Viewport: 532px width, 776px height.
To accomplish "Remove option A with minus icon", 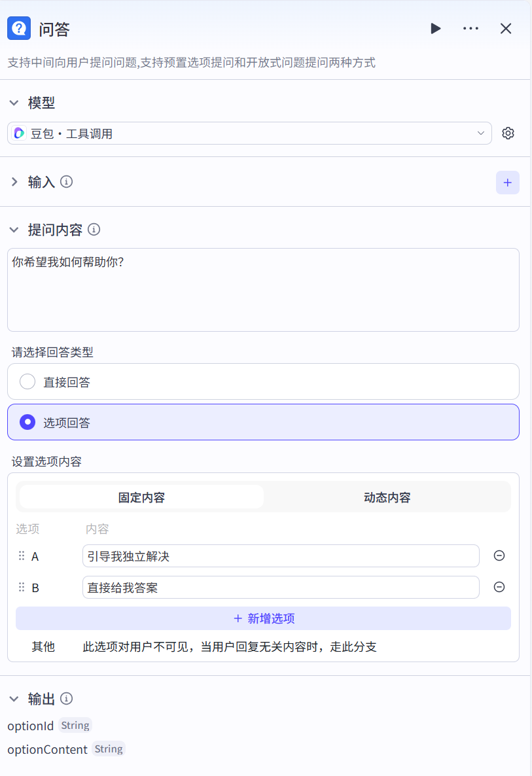I will click(499, 556).
